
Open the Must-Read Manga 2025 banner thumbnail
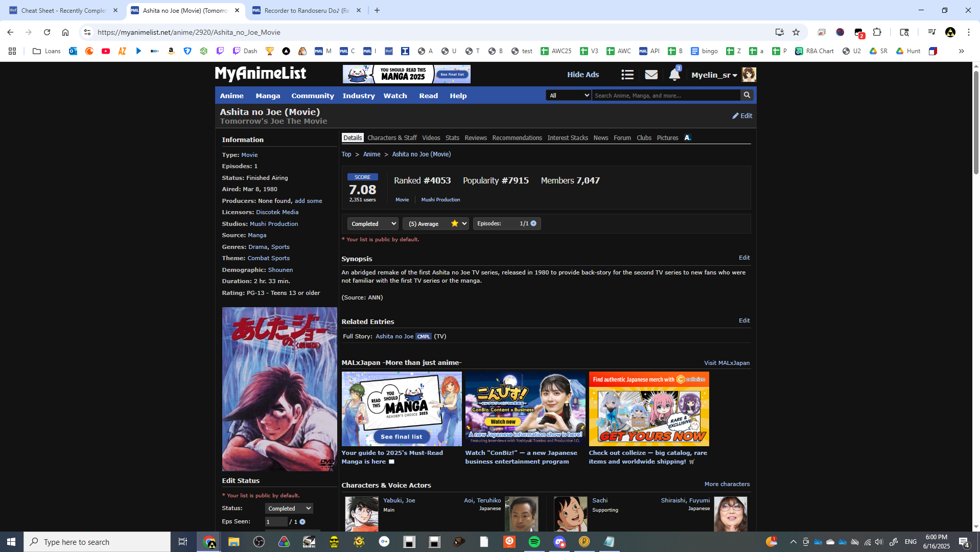pos(402,409)
